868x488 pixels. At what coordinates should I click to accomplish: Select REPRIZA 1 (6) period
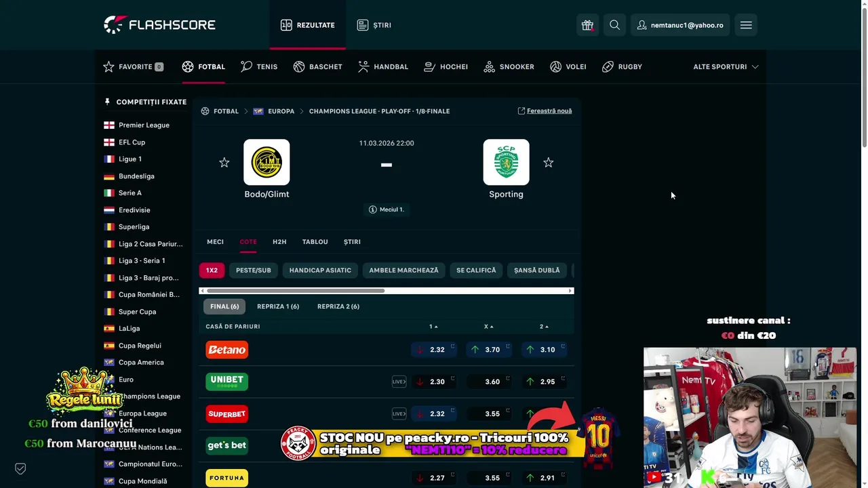(x=278, y=306)
